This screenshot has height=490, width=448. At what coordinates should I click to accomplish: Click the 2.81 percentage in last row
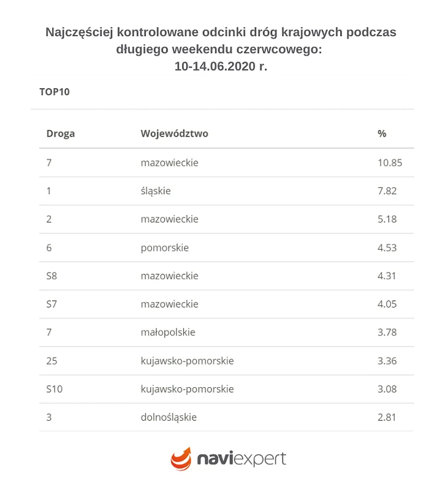pos(387,417)
